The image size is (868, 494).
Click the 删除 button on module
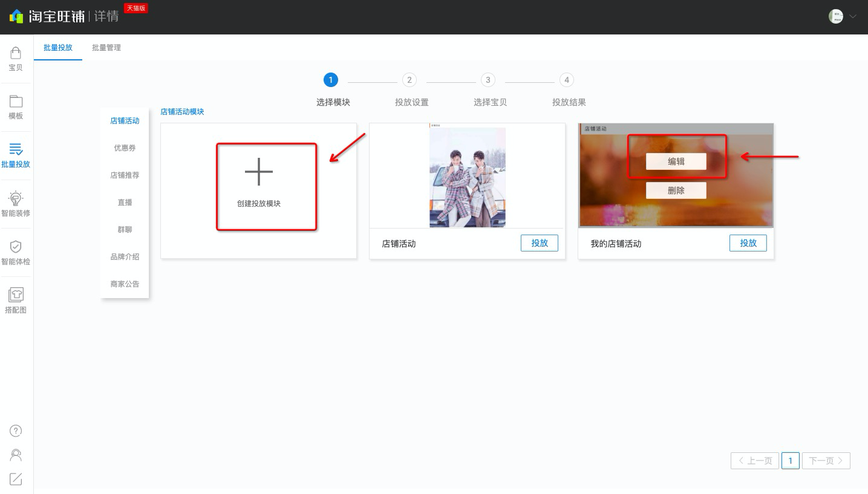coord(676,190)
